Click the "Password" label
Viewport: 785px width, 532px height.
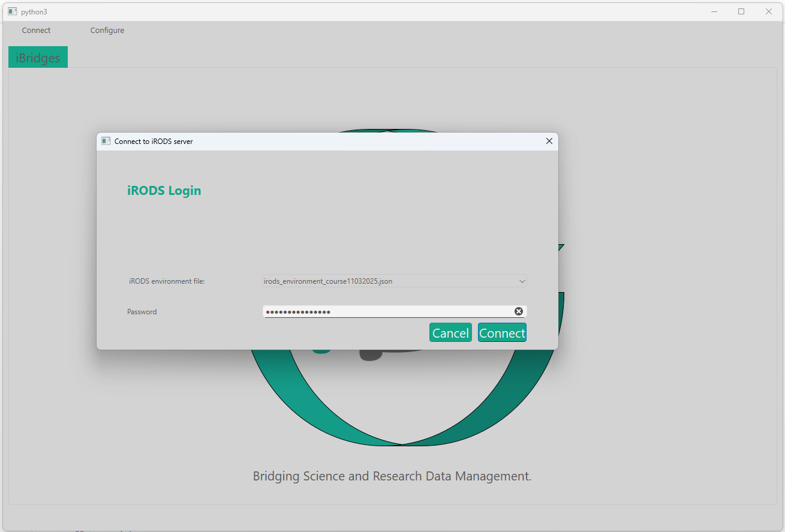142,312
